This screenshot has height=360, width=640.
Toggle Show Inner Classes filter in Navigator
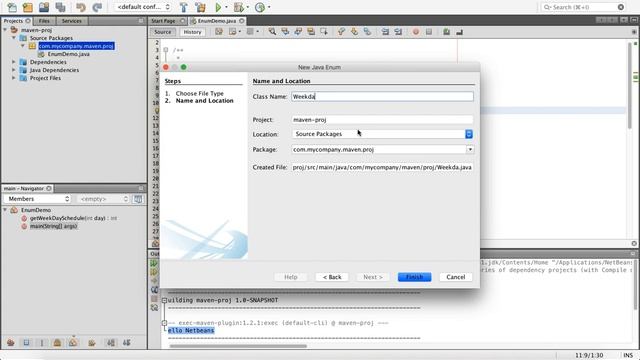tap(73, 342)
